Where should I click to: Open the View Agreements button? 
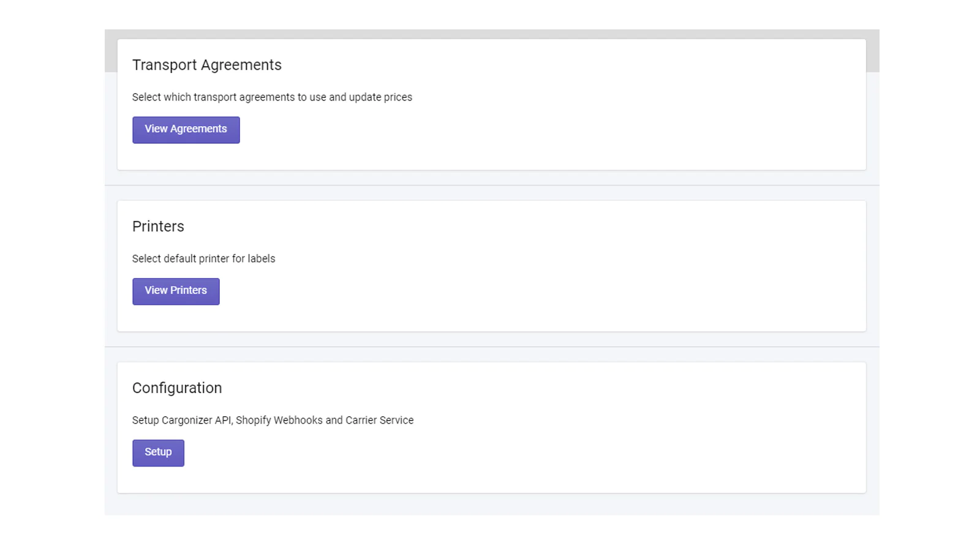click(x=186, y=130)
